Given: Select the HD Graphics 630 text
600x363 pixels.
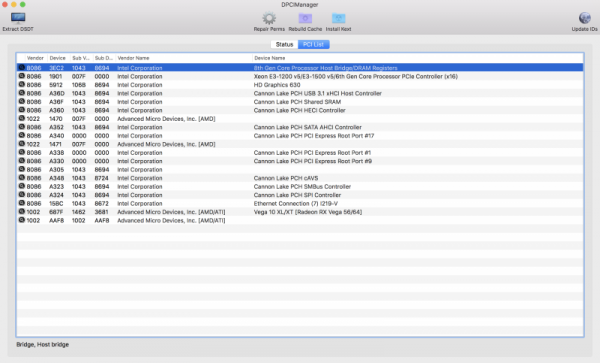Looking at the screenshot, I should (277, 85).
